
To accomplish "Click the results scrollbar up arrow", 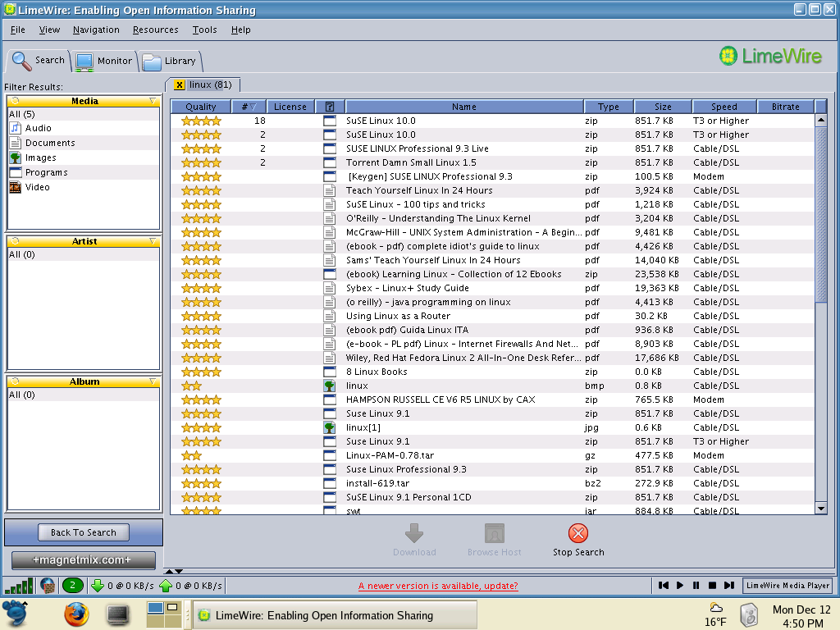I will pos(820,121).
